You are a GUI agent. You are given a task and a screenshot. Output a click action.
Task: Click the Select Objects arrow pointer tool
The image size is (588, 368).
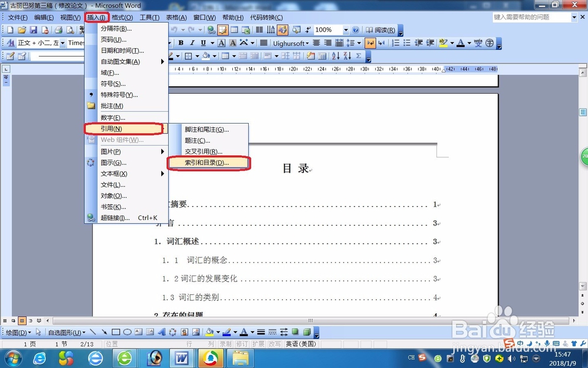(x=38, y=332)
